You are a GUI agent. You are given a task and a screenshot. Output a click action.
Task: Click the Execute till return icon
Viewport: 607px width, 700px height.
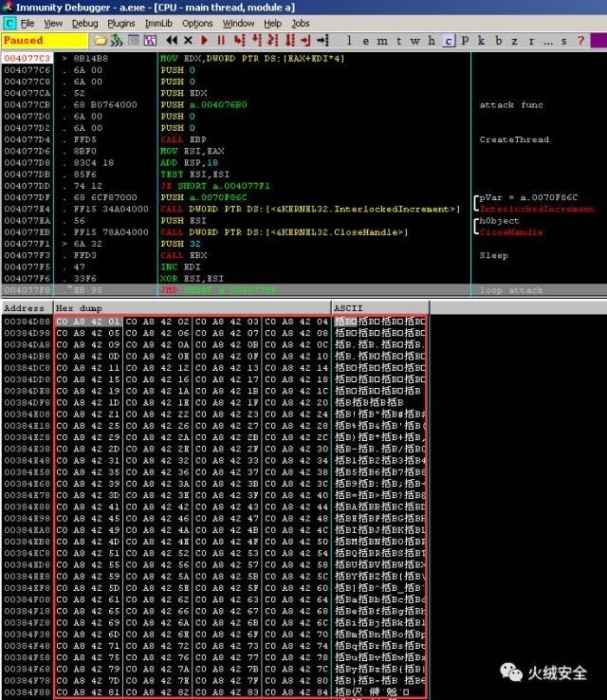click(x=305, y=41)
